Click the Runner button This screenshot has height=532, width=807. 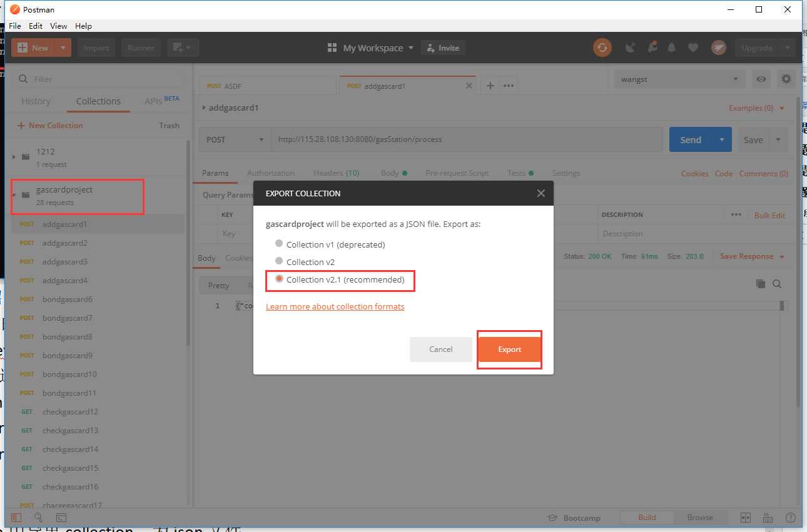click(x=141, y=48)
